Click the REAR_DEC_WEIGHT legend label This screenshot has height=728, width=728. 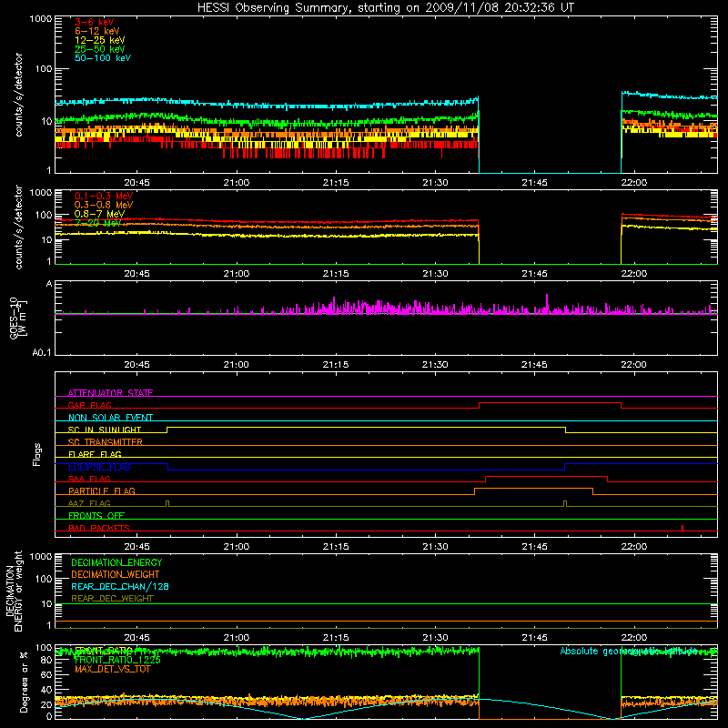point(112,599)
